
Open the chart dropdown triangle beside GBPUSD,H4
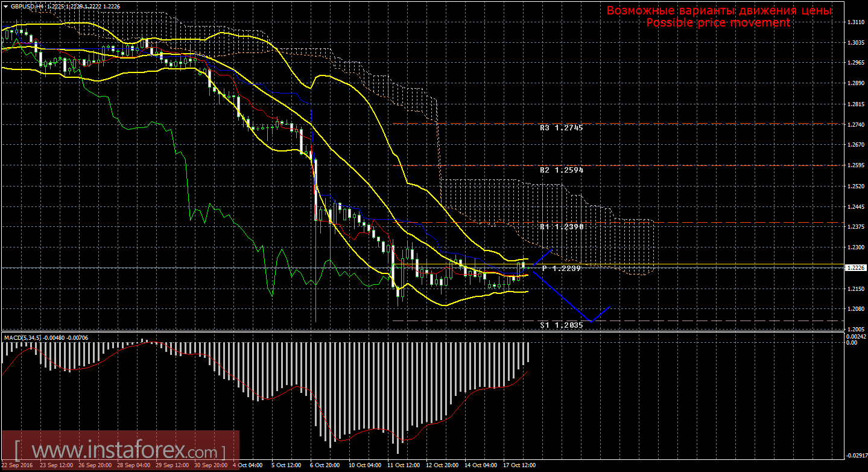5,5
